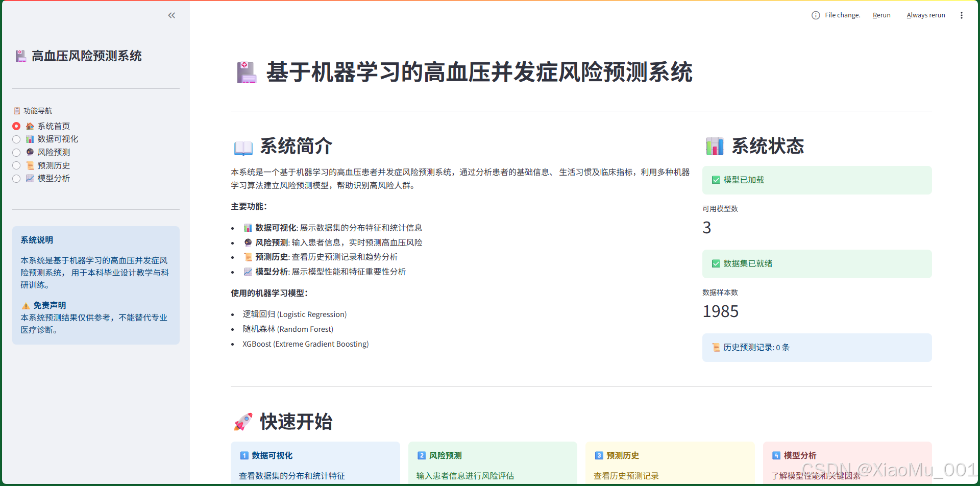Screen dimensions: 980x486
Task: Click the clipboard icon next to 高血压风险预测系统
Action: click(x=20, y=56)
